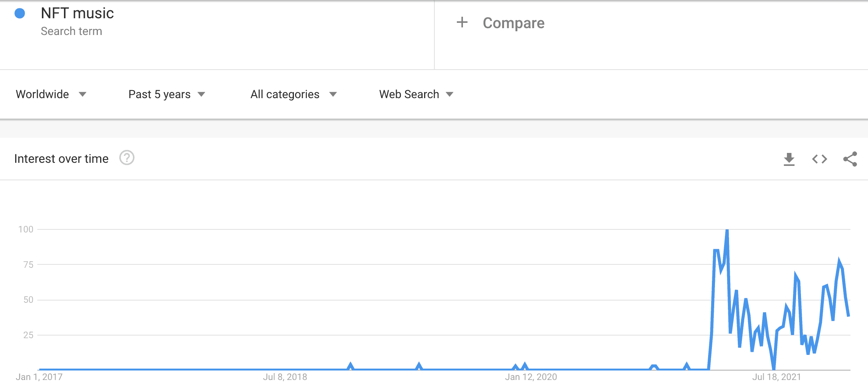This screenshot has width=868, height=388.
Task: Click the peak of the trend line at 100
Action: click(x=726, y=229)
